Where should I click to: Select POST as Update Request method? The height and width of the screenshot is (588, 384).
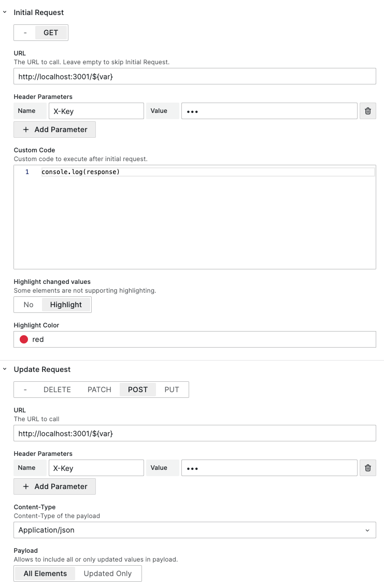click(x=138, y=390)
